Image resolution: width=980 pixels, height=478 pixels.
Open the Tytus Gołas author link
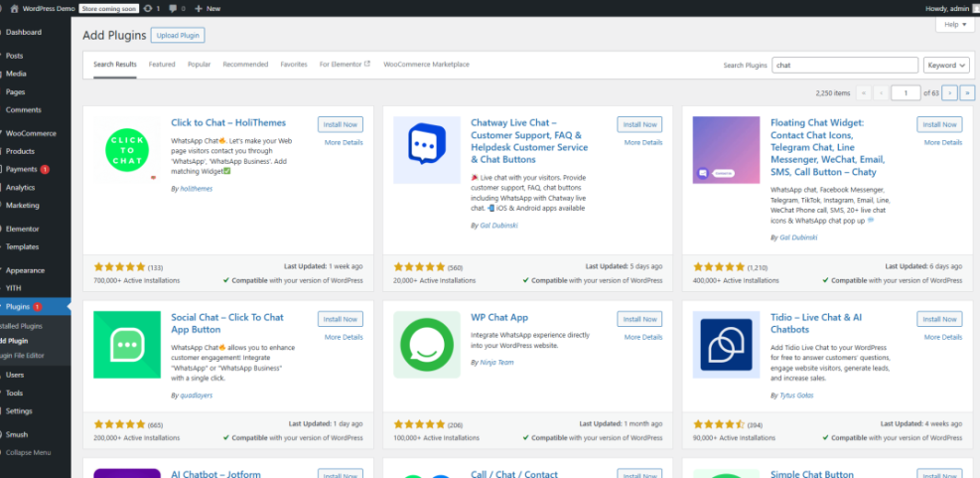(x=796, y=396)
